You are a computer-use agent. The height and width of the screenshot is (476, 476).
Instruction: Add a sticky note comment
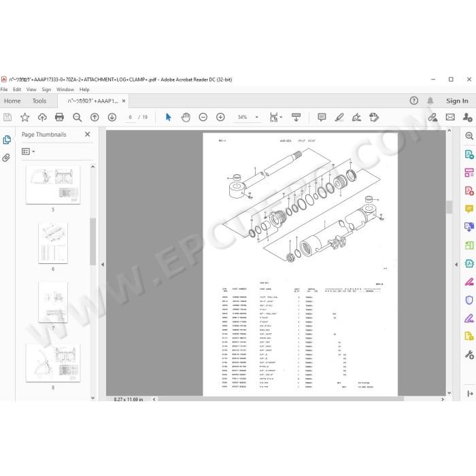click(x=322, y=117)
